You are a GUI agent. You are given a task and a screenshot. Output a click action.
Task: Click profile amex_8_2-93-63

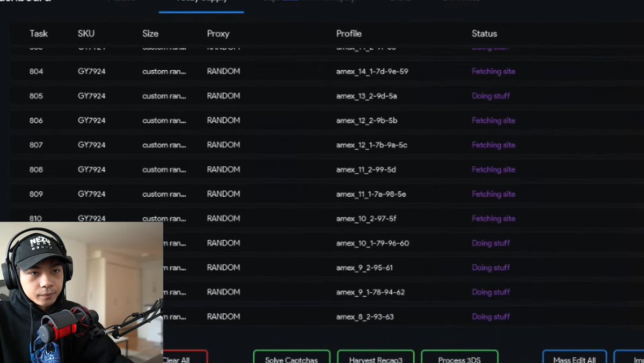coord(365,317)
